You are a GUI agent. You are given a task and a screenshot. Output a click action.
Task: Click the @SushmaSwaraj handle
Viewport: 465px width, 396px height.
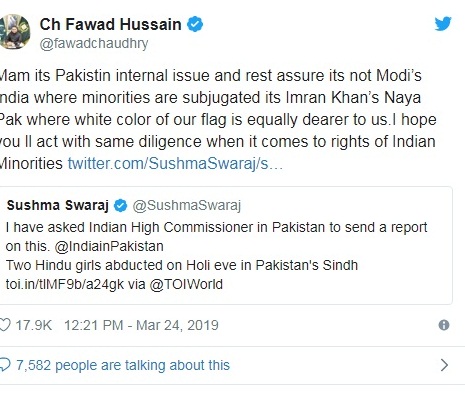coord(187,206)
